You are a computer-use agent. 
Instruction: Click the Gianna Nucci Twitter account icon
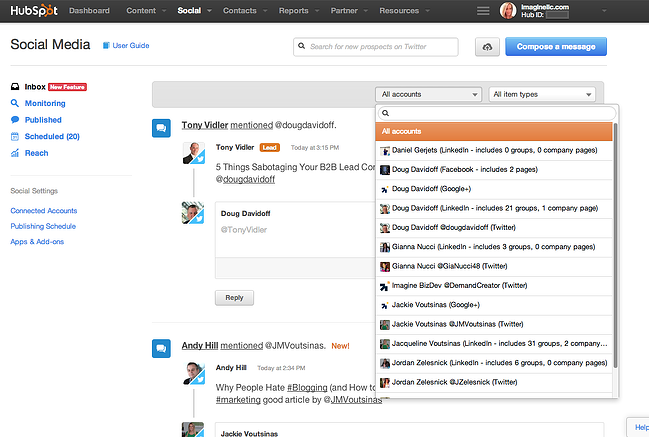pyautogui.click(x=385, y=267)
